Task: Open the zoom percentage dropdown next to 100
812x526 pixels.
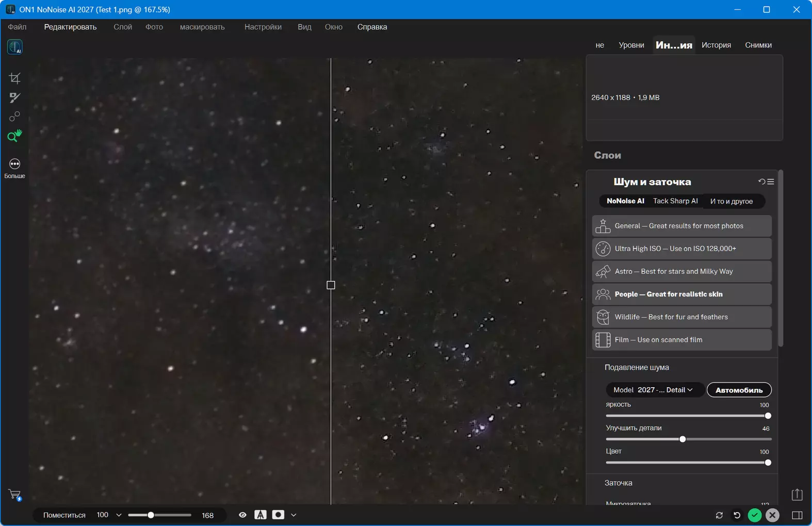Action: pyautogui.click(x=119, y=515)
